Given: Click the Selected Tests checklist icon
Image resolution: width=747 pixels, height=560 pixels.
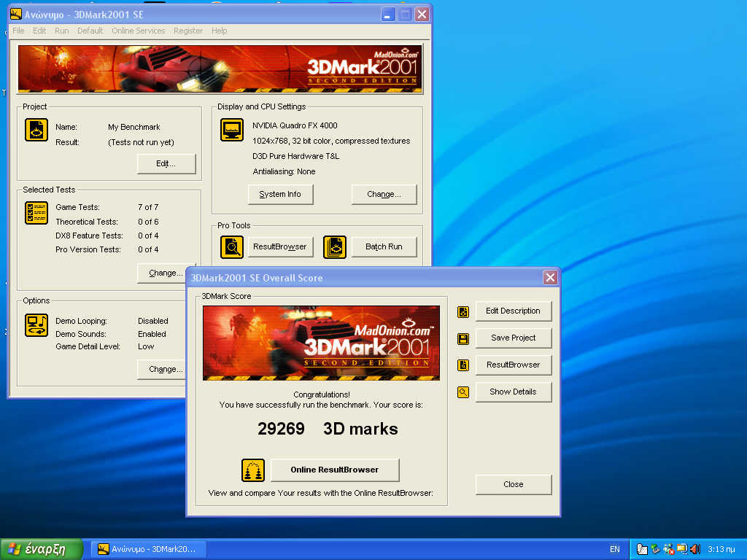Looking at the screenshot, I should (x=36, y=213).
